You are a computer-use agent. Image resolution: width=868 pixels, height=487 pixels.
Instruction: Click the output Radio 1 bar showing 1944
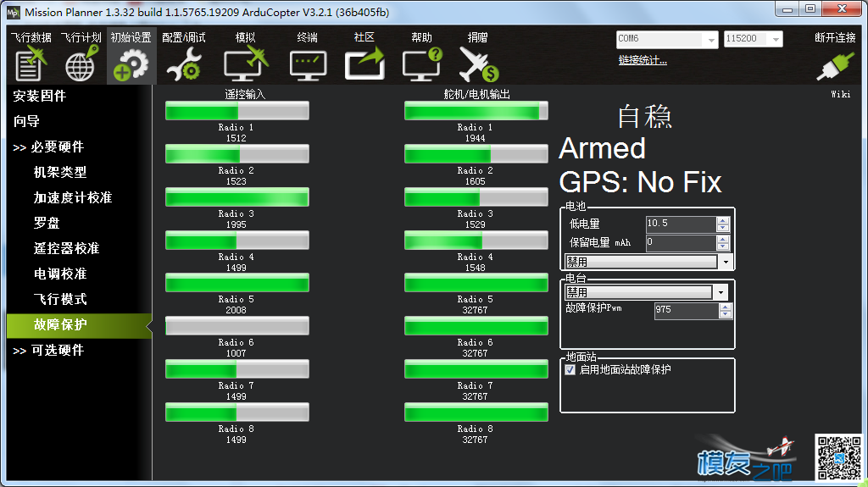(476, 111)
